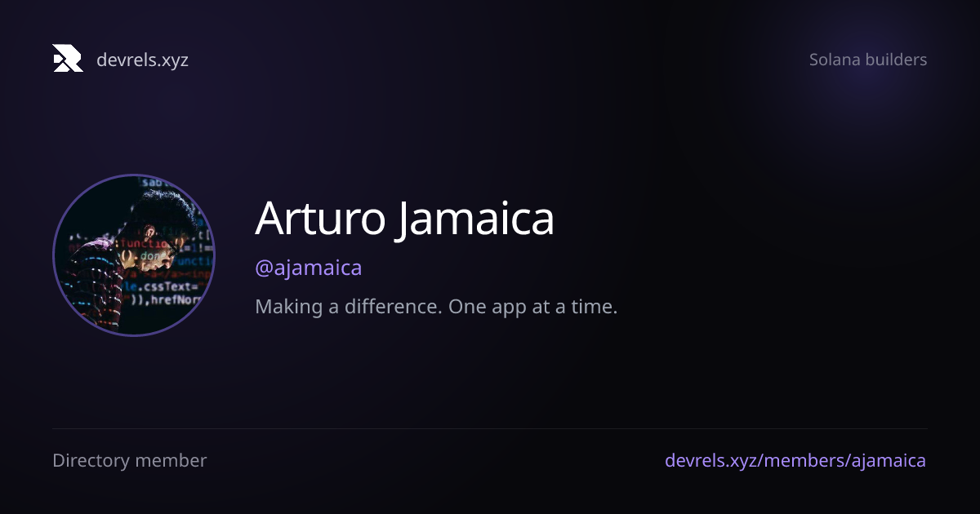Click the word "Directory" in the footer
The width and height of the screenshot is (980, 514).
click(x=91, y=460)
